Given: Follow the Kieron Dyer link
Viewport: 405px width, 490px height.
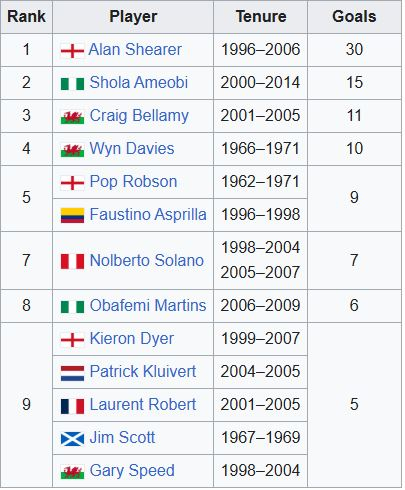Looking at the screenshot, I should [132, 339].
